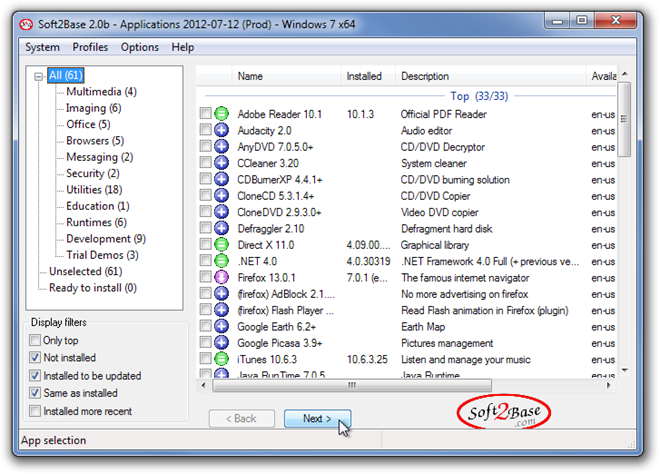The height and width of the screenshot is (474, 660).
Task: Click the Availa column header
Action: tap(603, 76)
